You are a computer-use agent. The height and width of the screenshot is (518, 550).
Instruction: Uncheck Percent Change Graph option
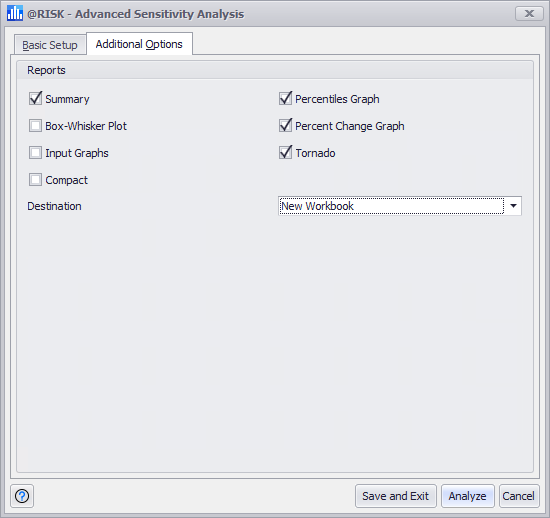pos(286,126)
